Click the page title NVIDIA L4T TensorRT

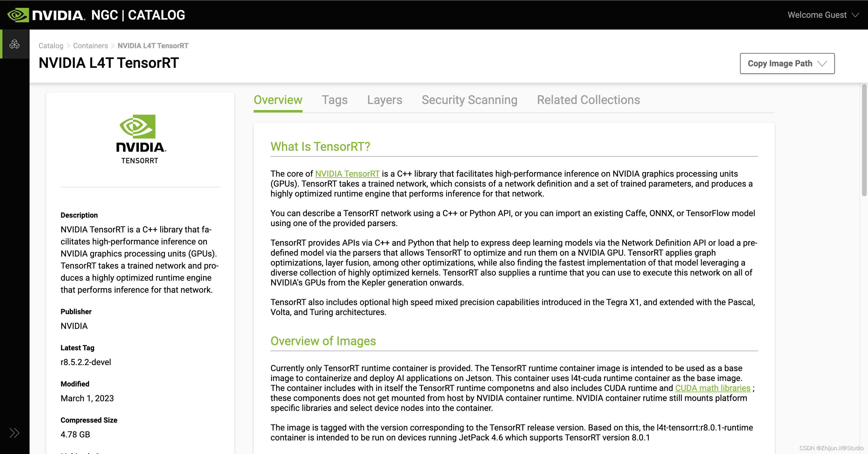[x=109, y=63]
